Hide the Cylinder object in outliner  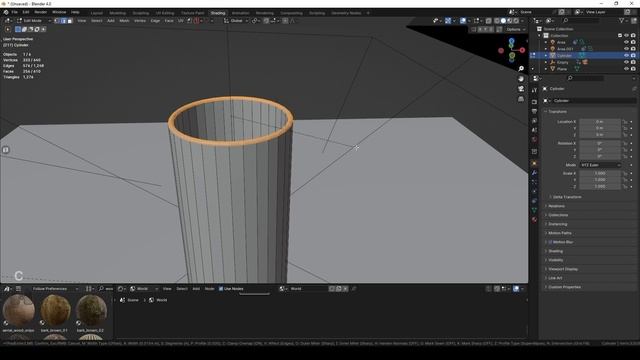coord(626,56)
